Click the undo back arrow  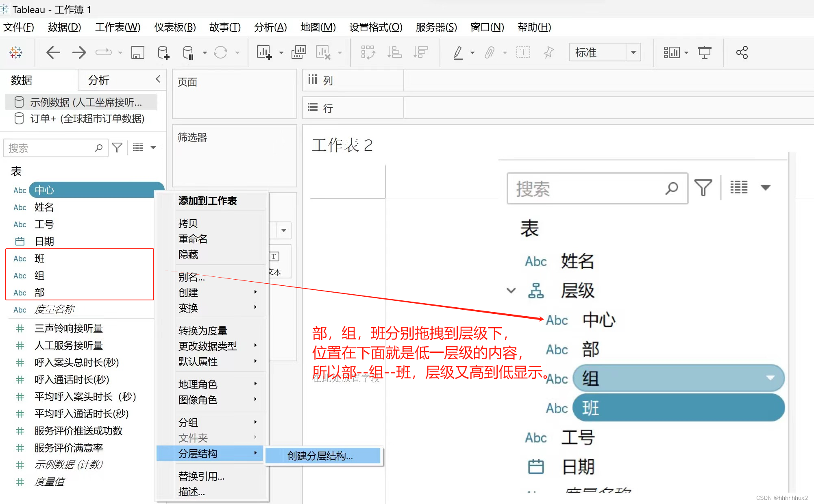pos(53,52)
